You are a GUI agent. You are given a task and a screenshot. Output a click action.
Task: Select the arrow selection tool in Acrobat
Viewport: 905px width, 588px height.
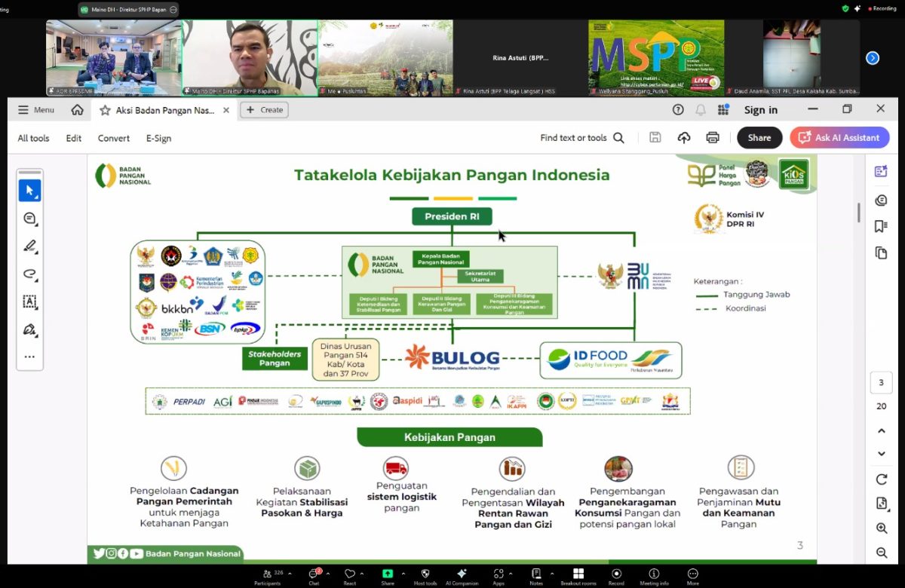click(x=29, y=191)
